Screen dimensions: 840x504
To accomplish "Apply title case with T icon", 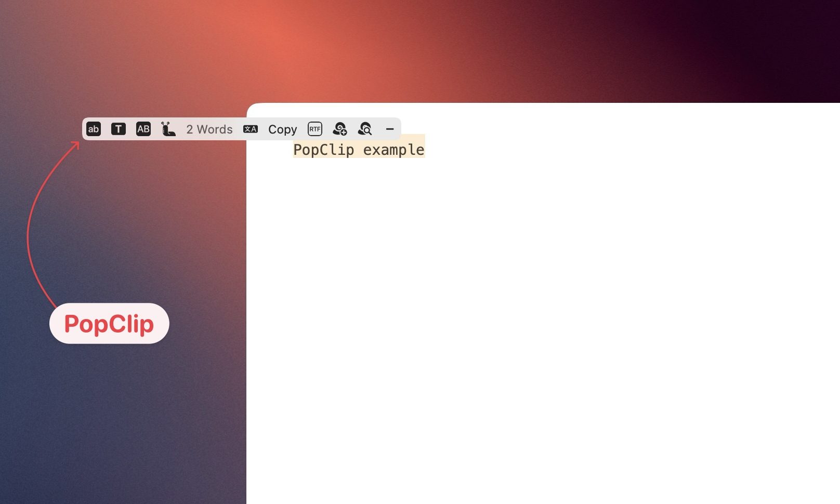I will [119, 129].
